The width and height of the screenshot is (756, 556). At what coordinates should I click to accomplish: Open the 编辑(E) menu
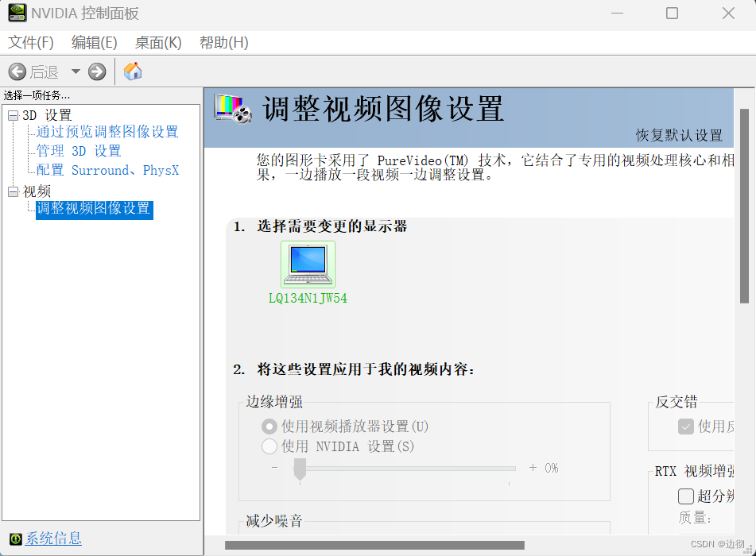94,43
